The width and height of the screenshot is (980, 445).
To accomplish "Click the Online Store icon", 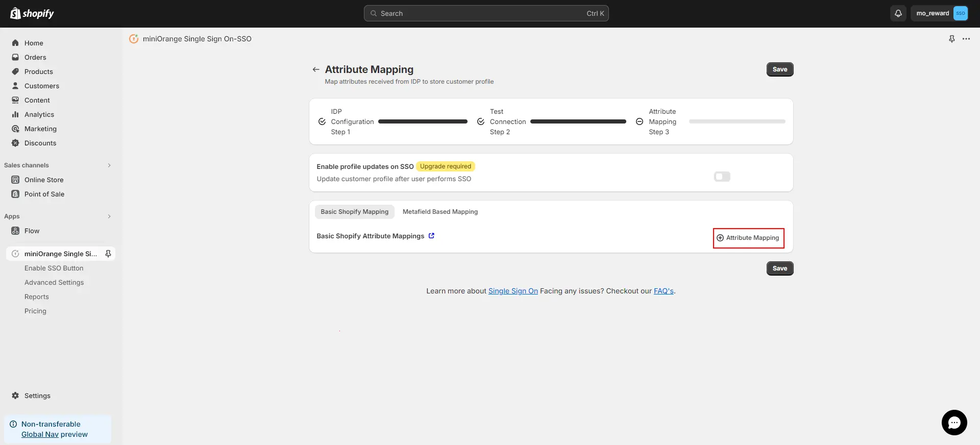I will (x=15, y=180).
